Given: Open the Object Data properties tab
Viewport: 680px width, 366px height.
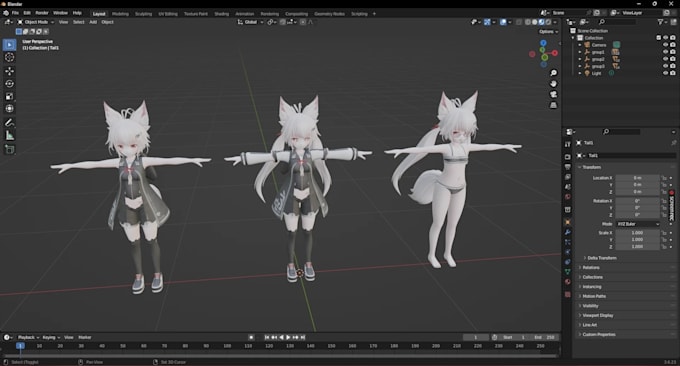Looking at the screenshot, I should point(568,271).
